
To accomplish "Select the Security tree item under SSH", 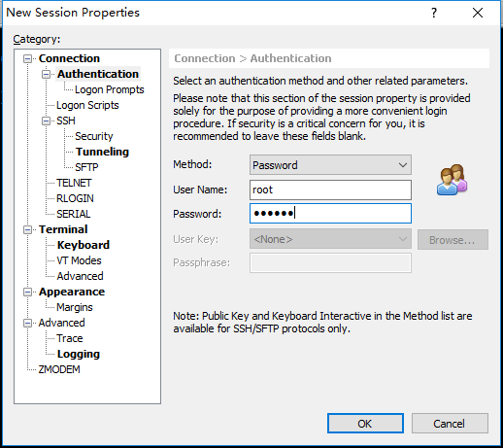I will pyautogui.click(x=94, y=136).
